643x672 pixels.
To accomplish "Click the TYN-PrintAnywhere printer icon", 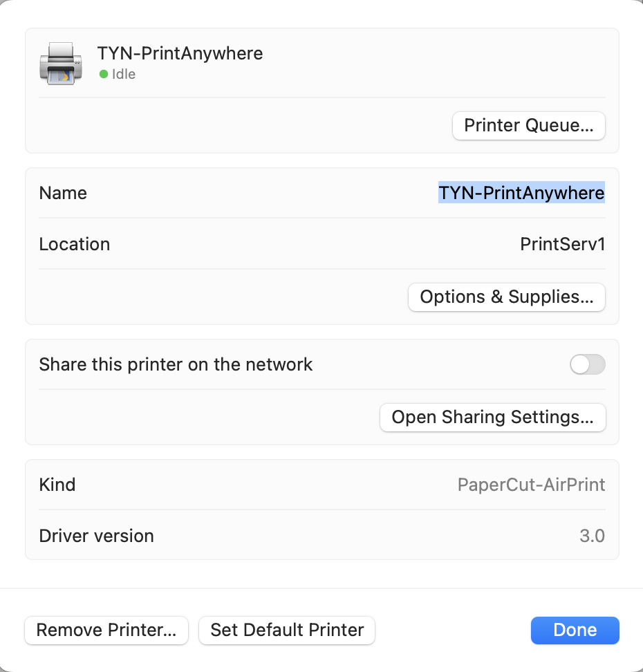I will coord(61,63).
